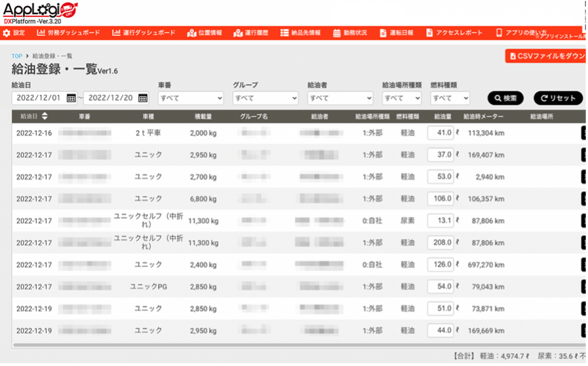Click the start date calendar icon

coord(71,98)
